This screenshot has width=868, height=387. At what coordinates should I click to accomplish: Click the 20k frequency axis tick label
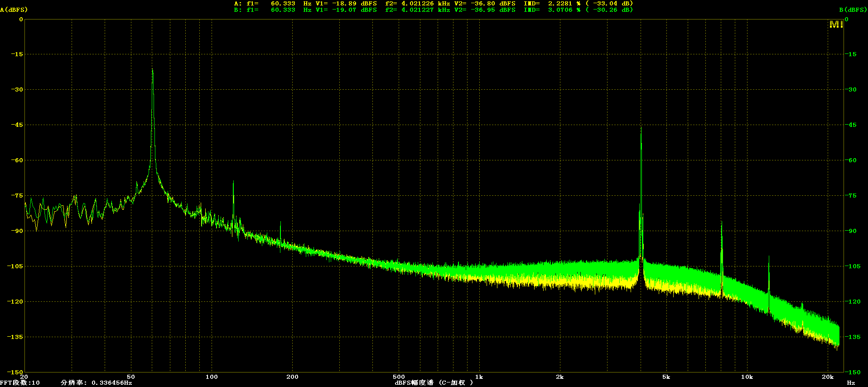[828, 377]
